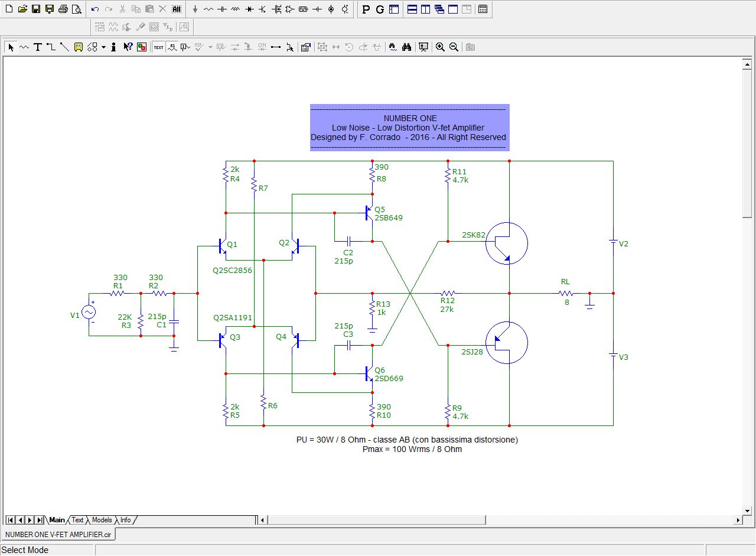Click the 2SK82 transistor symbol
Image resolution: width=756 pixels, height=556 pixels.
point(506,243)
